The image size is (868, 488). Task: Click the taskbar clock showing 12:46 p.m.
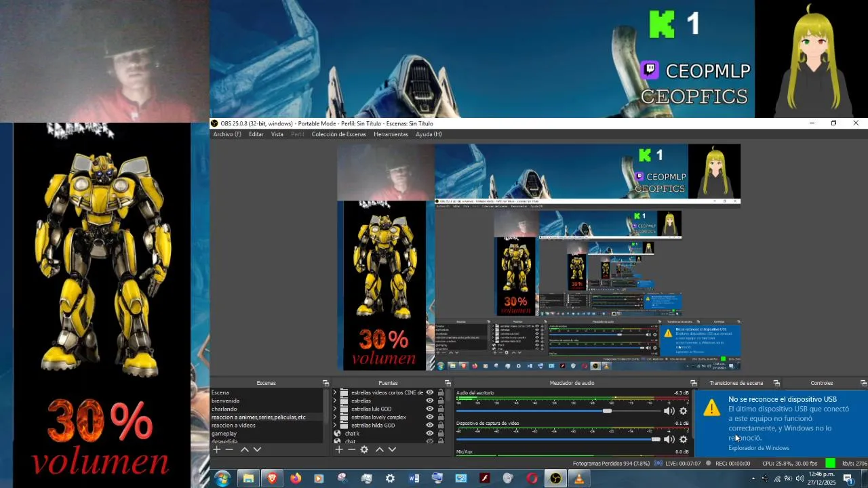click(821, 479)
